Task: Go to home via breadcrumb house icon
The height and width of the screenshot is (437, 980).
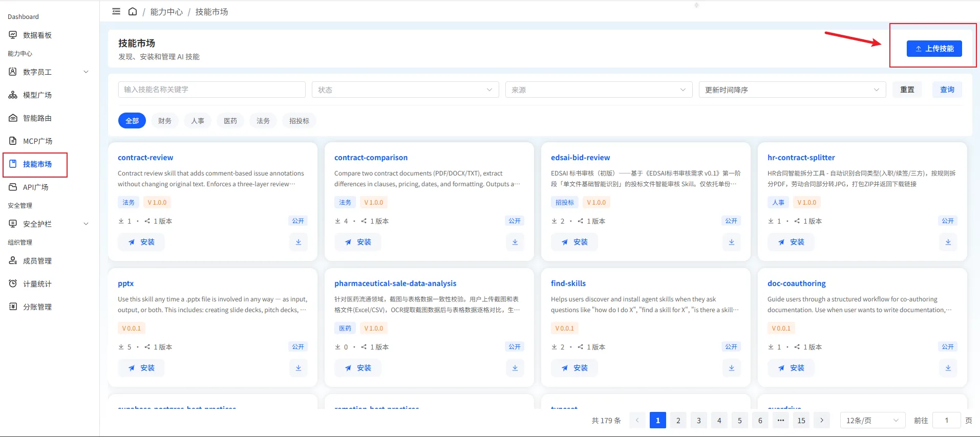Action: pos(133,11)
